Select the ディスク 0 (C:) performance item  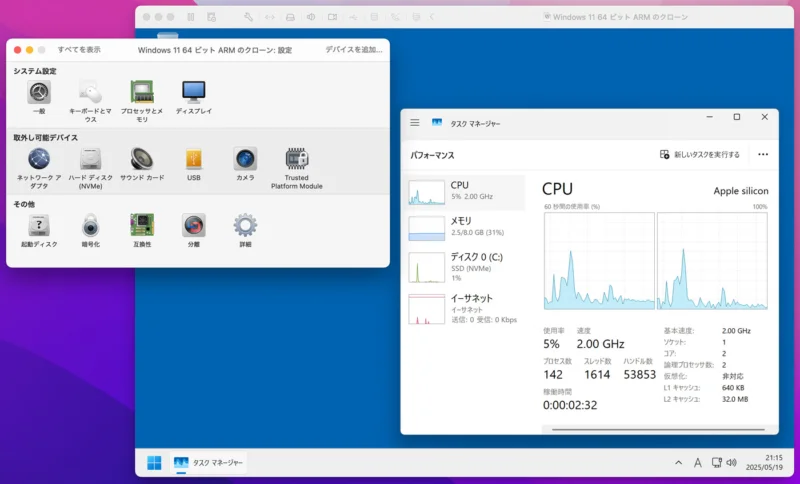[x=466, y=267]
